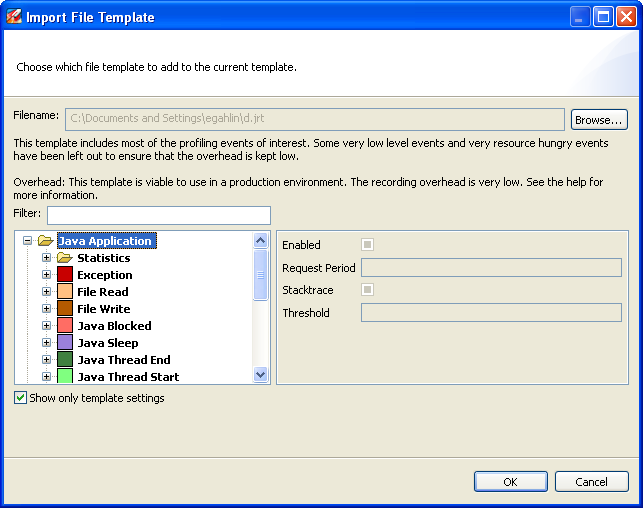Click the tree scrollbar up arrow
The image size is (644, 508).
[260, 240]
